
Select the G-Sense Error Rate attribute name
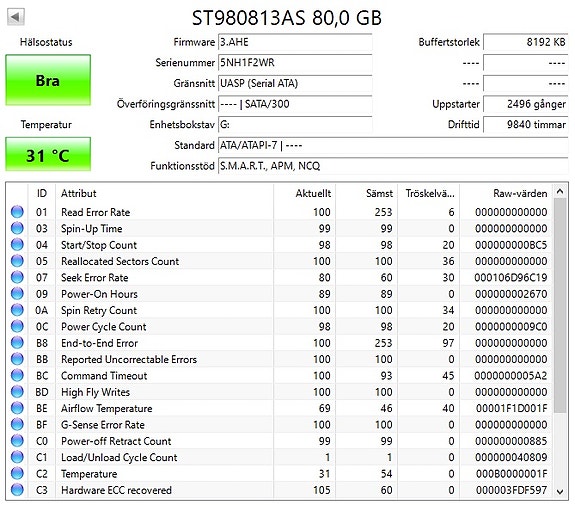pos(103,425)
